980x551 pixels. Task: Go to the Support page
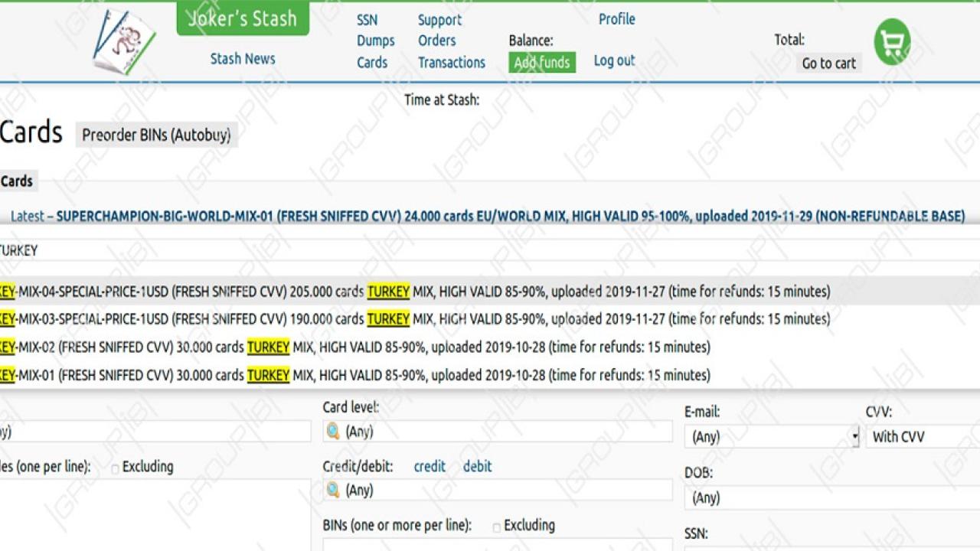(439, 20)
